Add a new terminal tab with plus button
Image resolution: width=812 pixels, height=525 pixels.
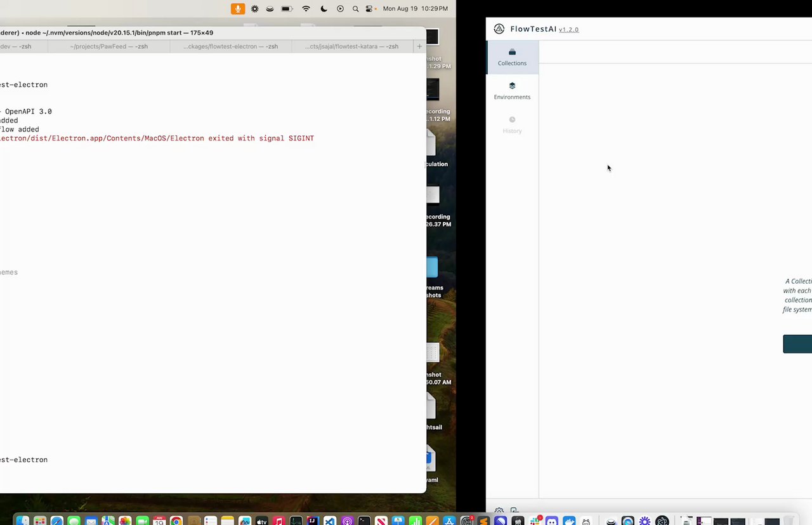click(419, 46)
